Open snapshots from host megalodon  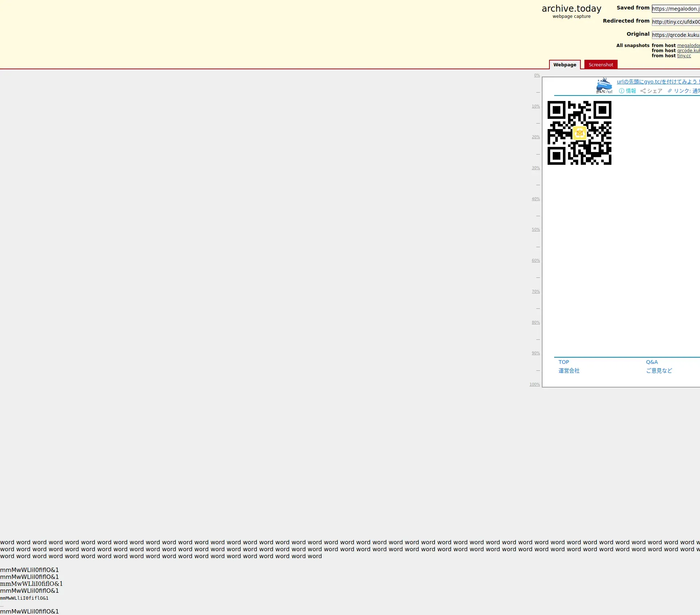688,46
